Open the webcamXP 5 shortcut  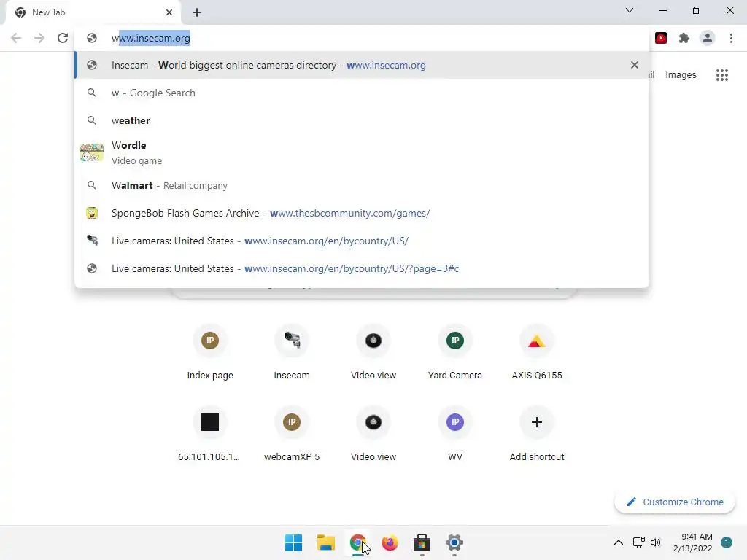[x=292, y=435]
